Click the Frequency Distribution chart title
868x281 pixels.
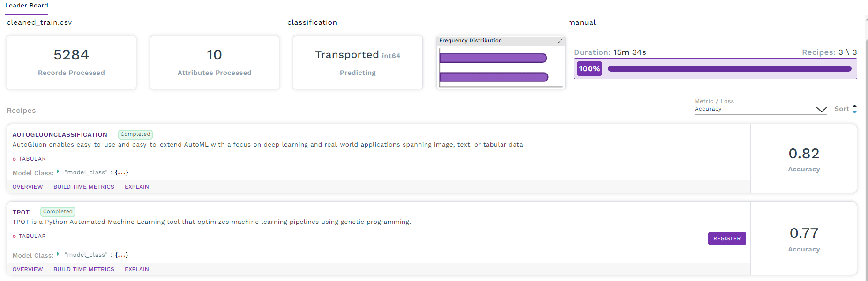coord(471,41)
